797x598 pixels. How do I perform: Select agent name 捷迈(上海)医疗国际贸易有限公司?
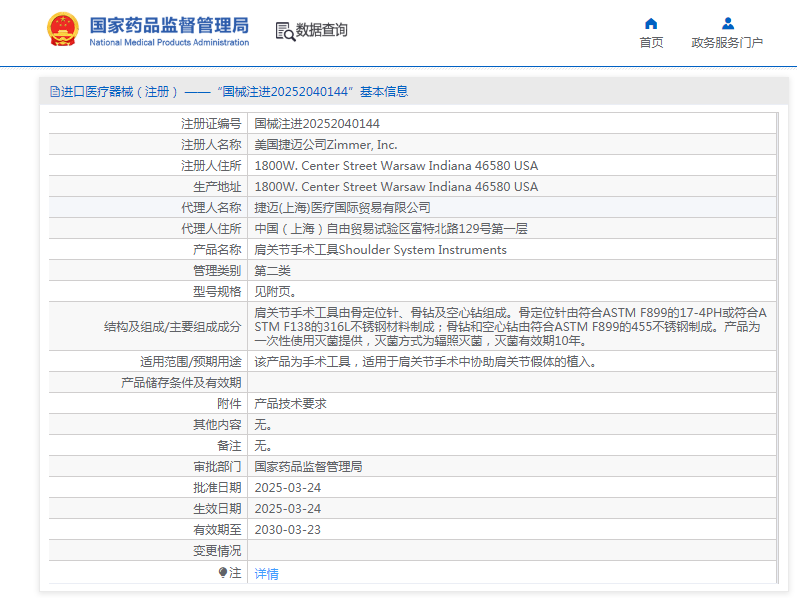coord(343,207)
